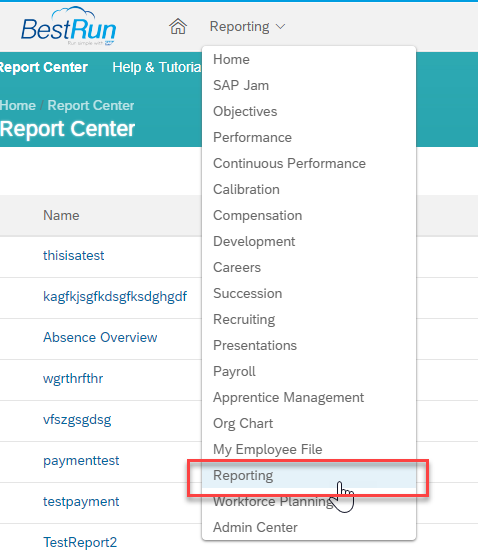Sort by the Name column header
This screenshot has width=478, height=553.
pyautogui.click(x=61, y=215)
